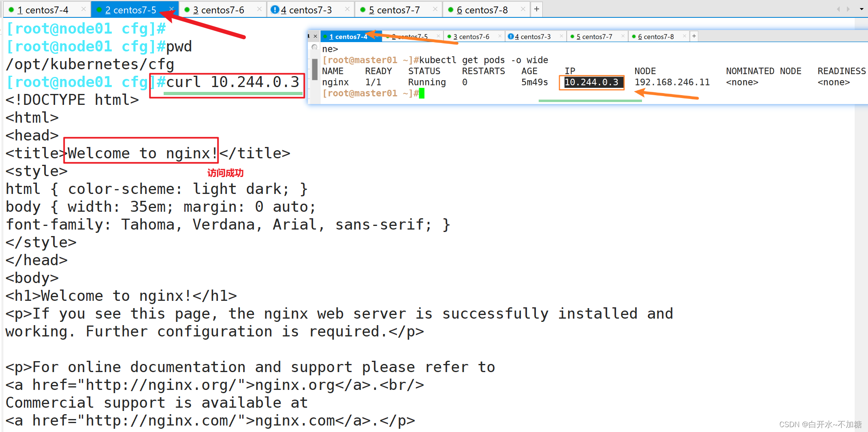
Task: Click the inset window's vertical scrollbar thumb
Action: pos(314,69)
